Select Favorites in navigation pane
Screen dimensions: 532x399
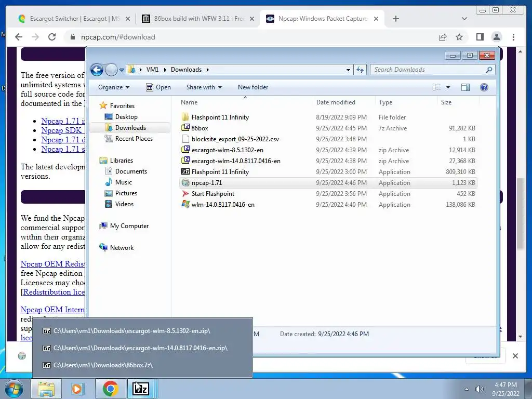(x=117, y=106)
